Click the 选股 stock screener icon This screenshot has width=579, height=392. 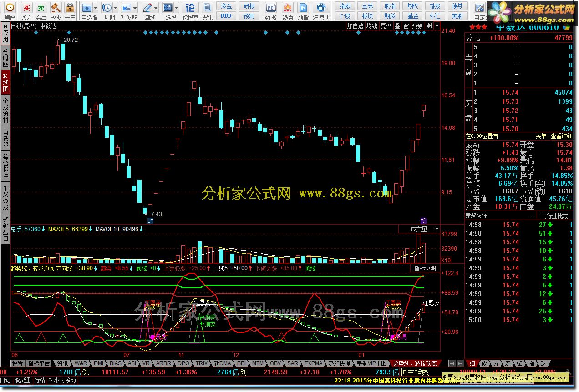(x=168, y=8)
